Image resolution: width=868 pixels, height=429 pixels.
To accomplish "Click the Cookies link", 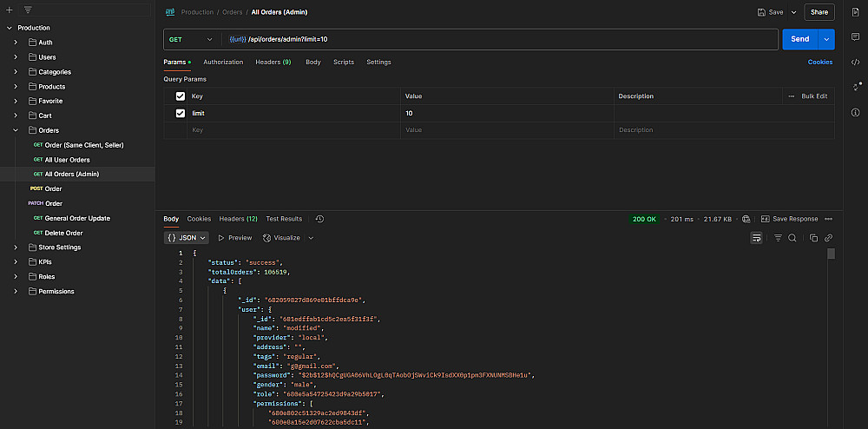I will [819, 63].
